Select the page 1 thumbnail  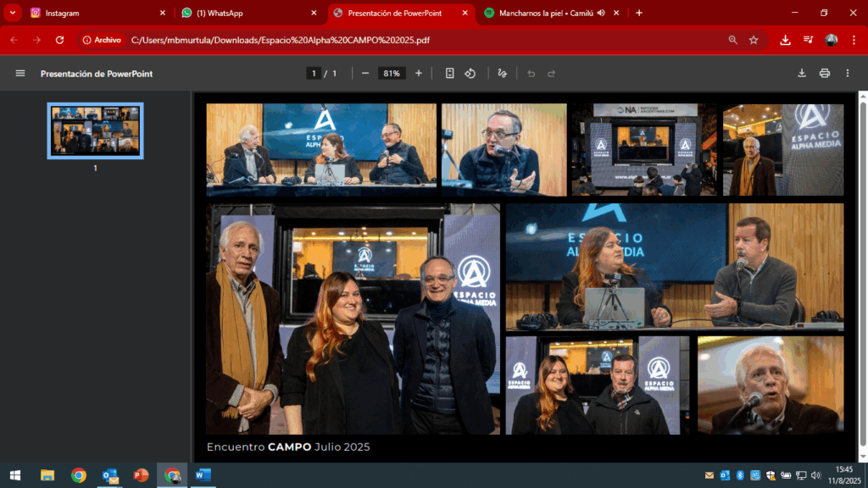95,130
